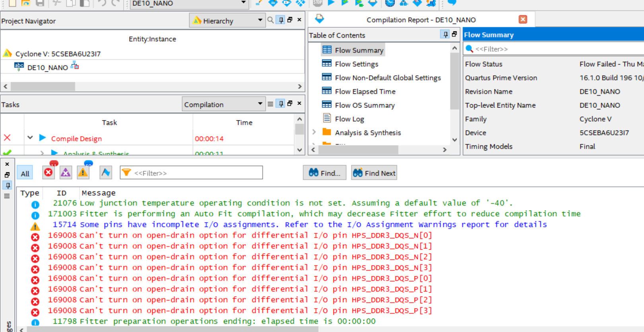
Task: Click the Cyclone V device warning icon
Action: pyautogui.click(x=7, y=53)
